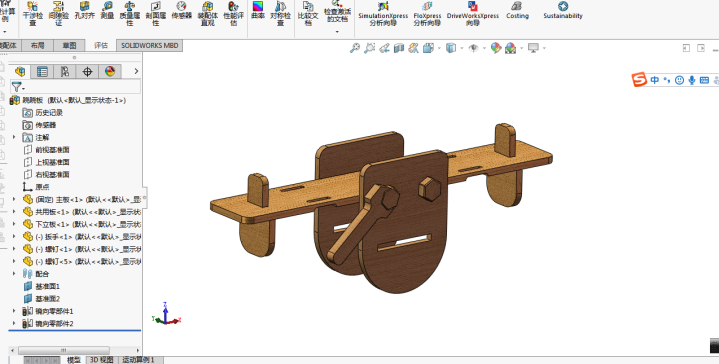The height and width of the screenshot is (364, 719).
Task: Select the 右视基准面 right plane
Action: pyautogui.click(x=46, y=174)
